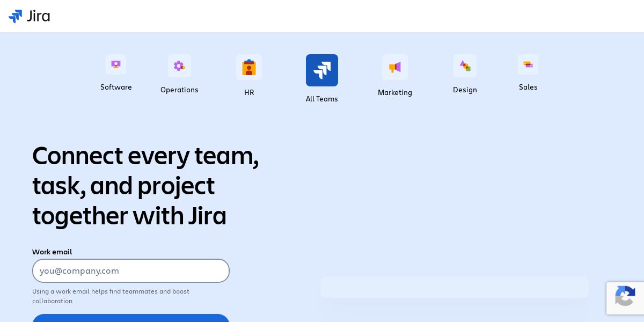Choose the Sales icon
Screen dimensions: 644x322
tap(528, 64)
